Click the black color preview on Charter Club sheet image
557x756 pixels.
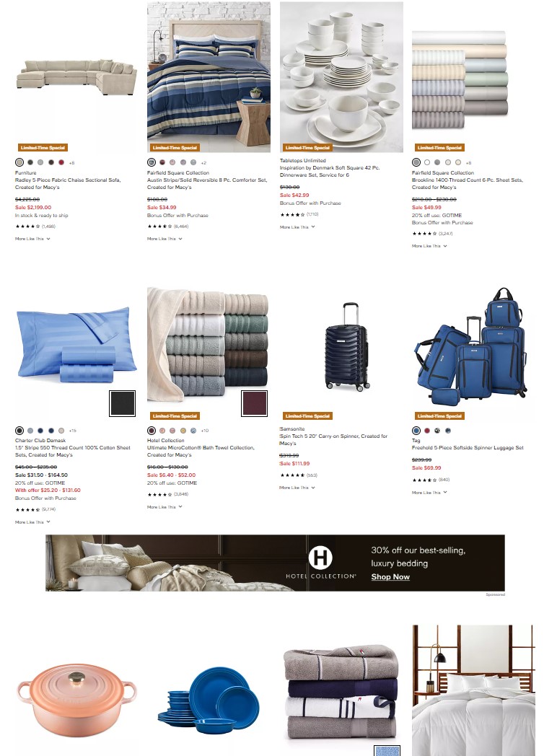pos(122,403)
